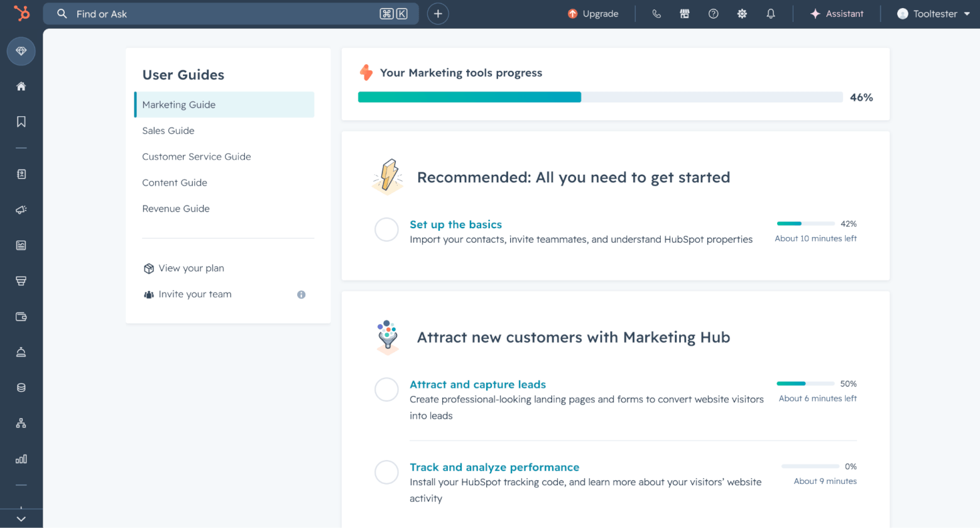980x528 pixels.
Task: Mark Set up the basics circle complete
Action: (386, 229)
